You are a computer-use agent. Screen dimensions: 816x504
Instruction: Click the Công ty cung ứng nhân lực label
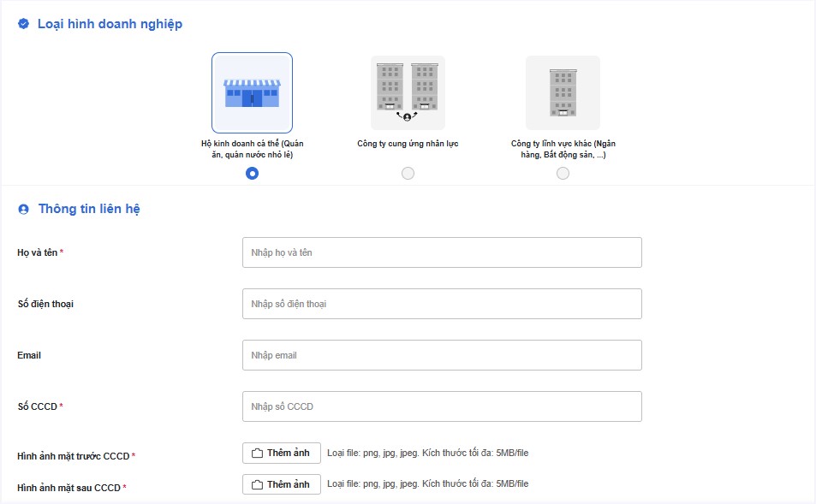pyautogui.click(x=408, y=144)
